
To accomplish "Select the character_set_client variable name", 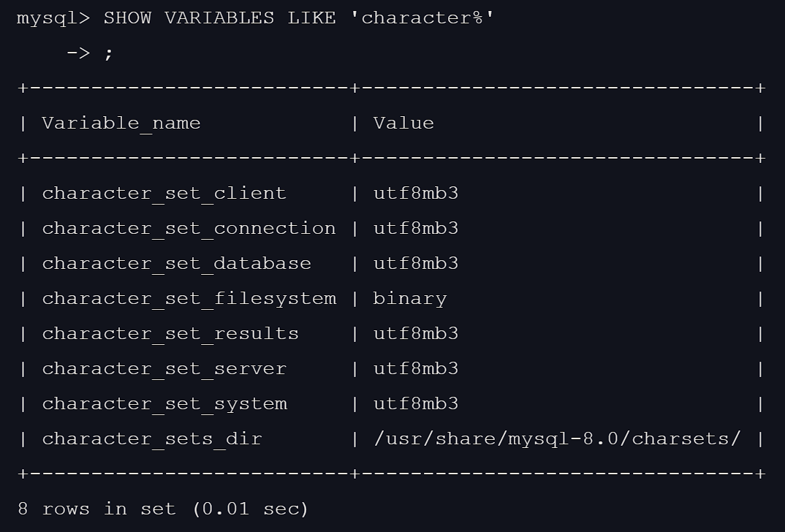I will 164,194.
